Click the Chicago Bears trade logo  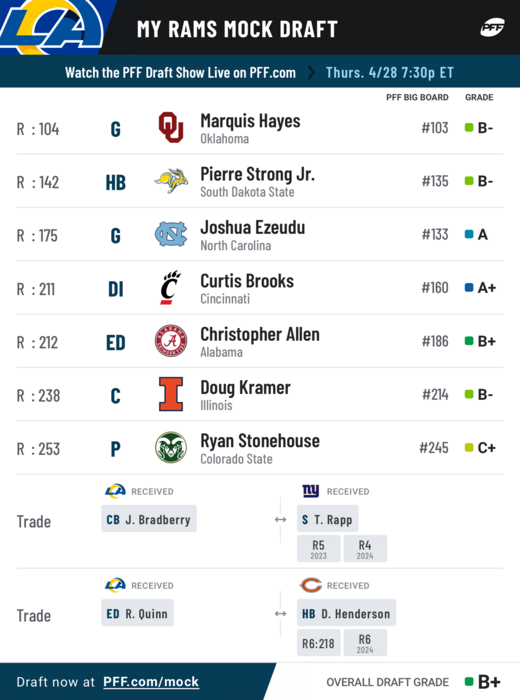[x=311, y=585]
